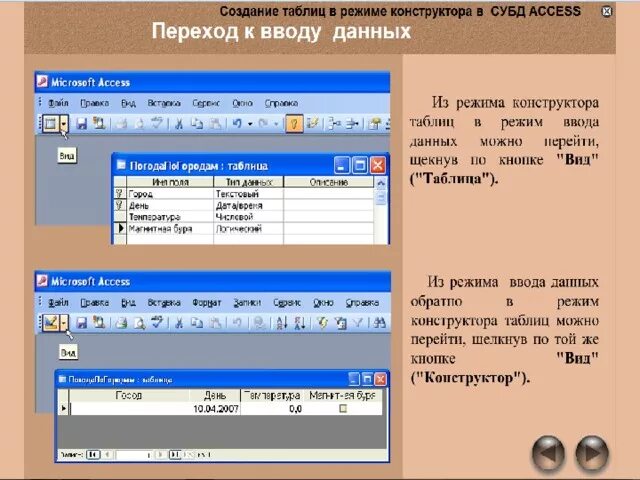Click Save icon in upper Access toolbar

coord(82,124)
